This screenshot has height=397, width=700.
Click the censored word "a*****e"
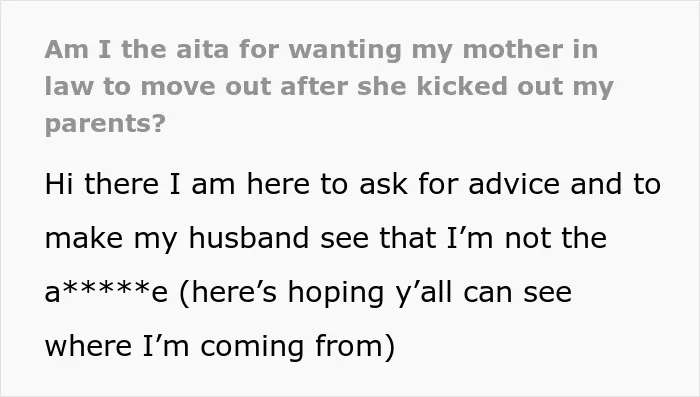click(x=106, y=292)
